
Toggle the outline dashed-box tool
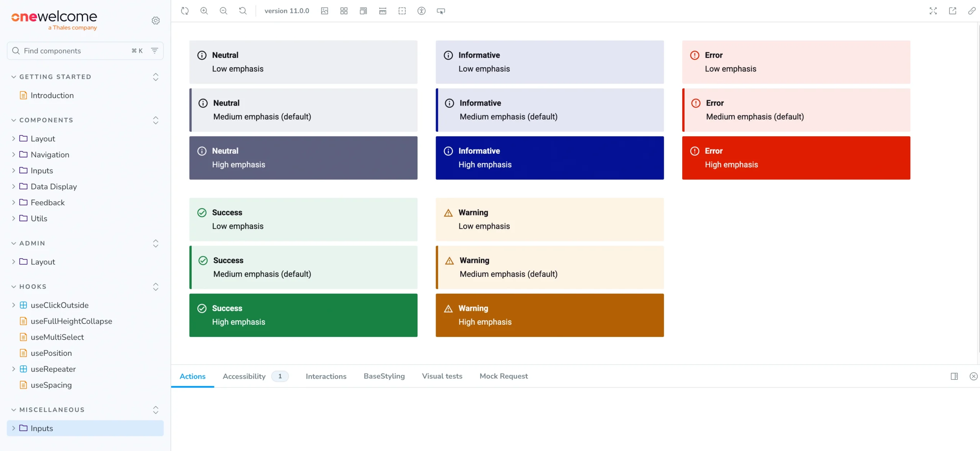click(x=402, y=11)
